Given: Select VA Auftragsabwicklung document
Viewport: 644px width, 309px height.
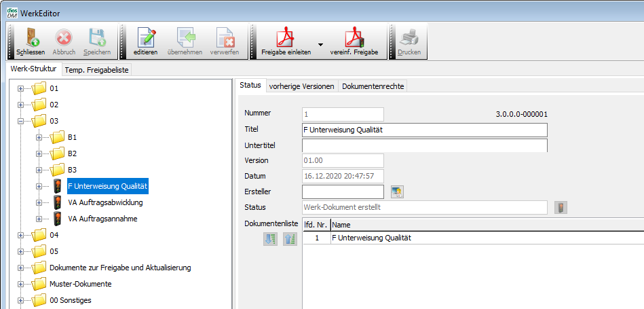Looking at the screenshot, I should point(105,202).
